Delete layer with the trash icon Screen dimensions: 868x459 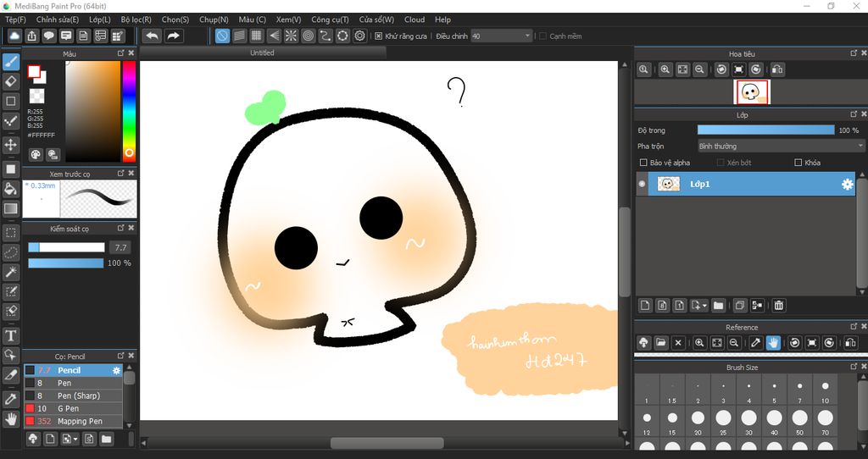pos(779,305)
